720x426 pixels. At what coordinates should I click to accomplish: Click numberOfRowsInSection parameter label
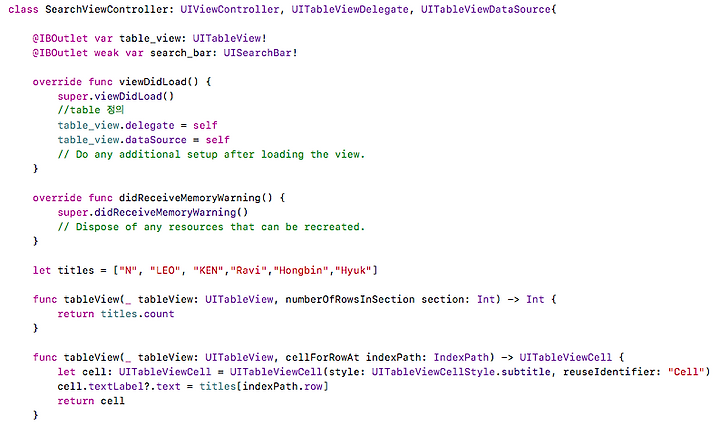click(350, 299)
